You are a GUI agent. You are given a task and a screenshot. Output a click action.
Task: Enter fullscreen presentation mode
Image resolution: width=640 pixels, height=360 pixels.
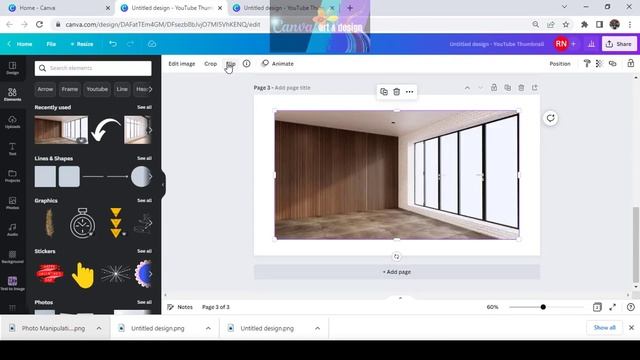point(613,307)
